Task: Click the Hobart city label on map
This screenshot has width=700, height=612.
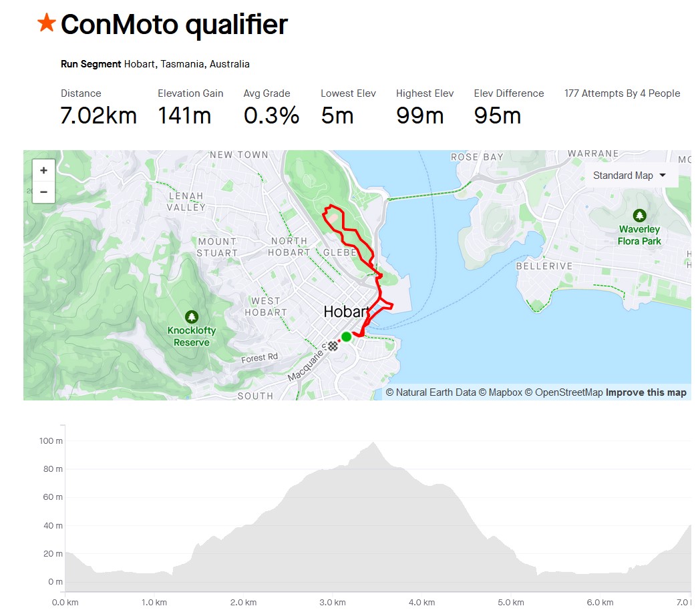Action: (x=345, y=312)
